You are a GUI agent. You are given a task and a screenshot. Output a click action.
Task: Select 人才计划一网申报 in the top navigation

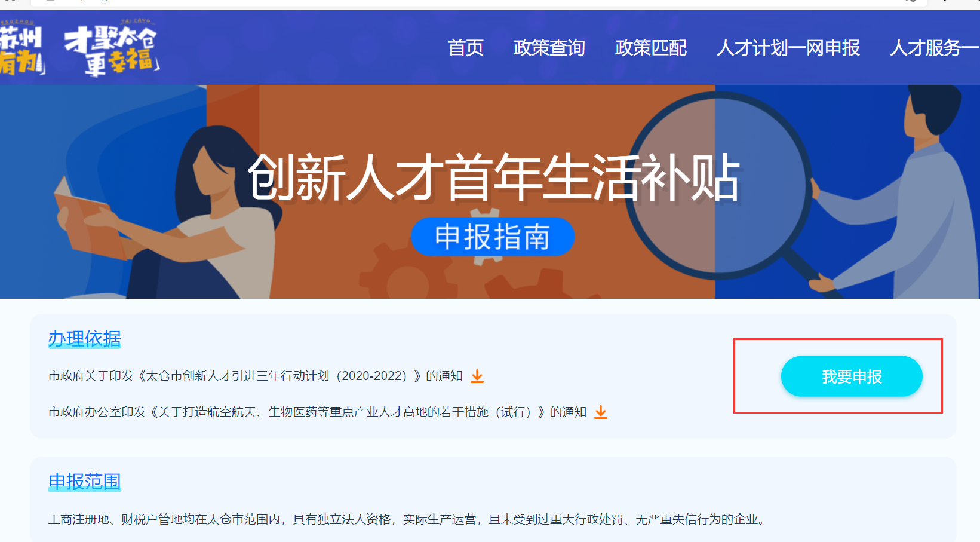(788, 48)
